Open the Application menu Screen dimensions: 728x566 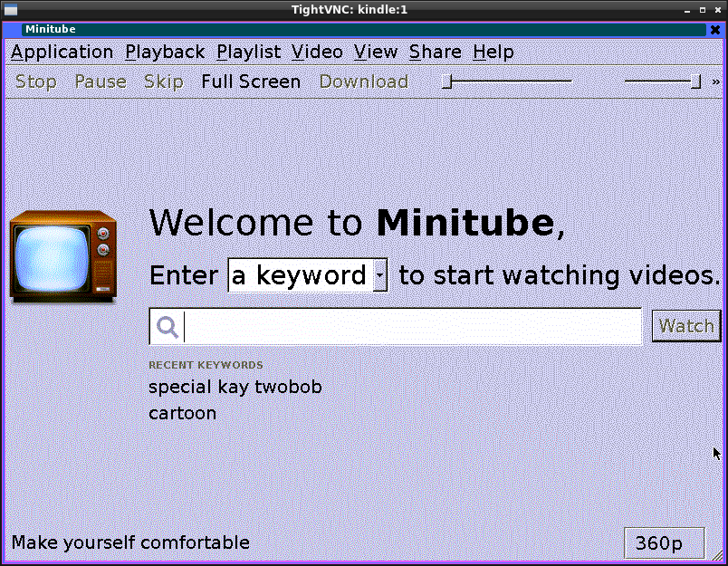[x=62, y=52]
